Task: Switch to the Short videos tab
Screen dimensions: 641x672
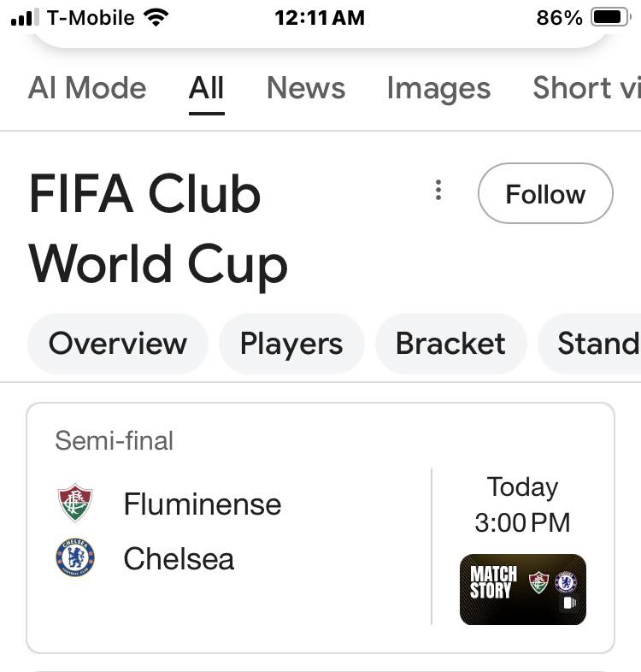Action: pyautogui.click(x=586, y=88)
